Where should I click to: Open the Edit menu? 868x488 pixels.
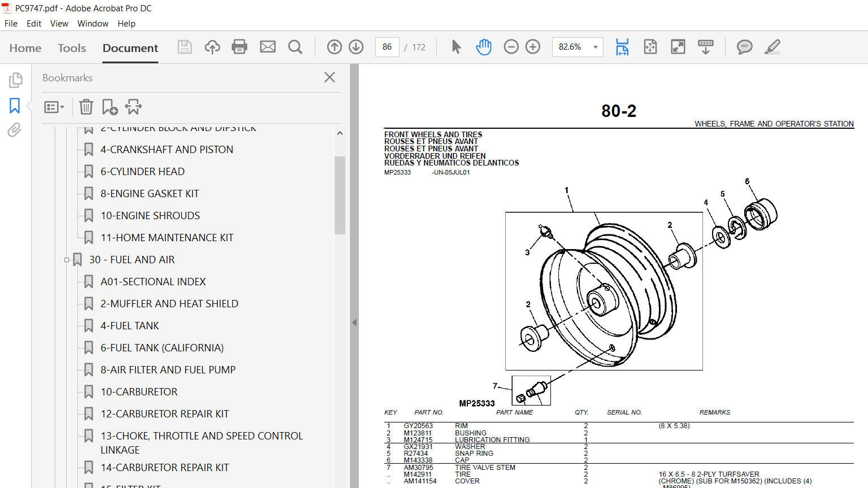(x=34, y=24)
